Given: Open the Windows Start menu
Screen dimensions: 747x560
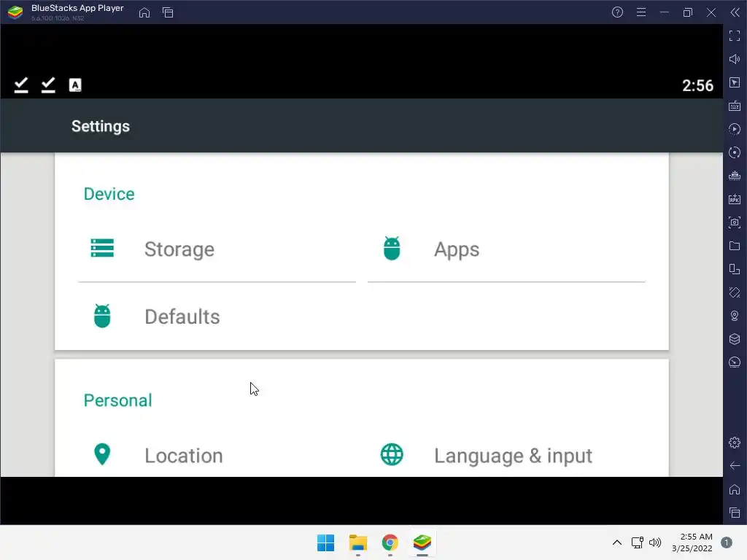Looking at the screenshot, I should (326, 542).
